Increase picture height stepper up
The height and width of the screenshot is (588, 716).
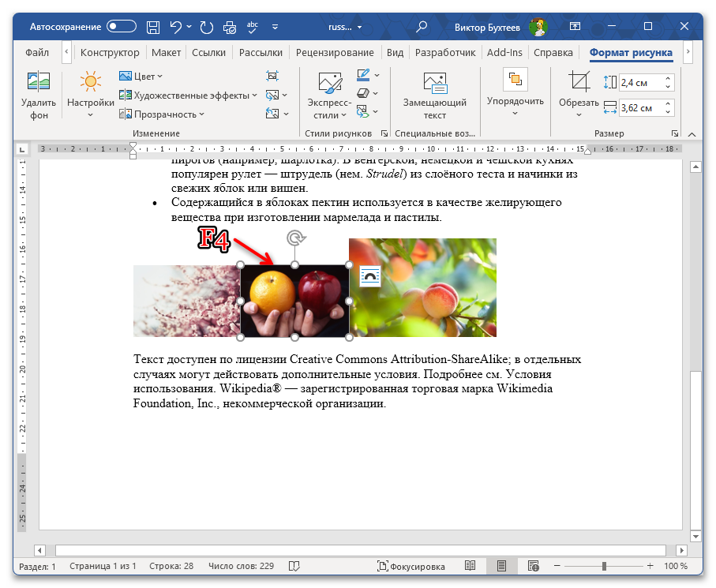[x=668, y=79]
